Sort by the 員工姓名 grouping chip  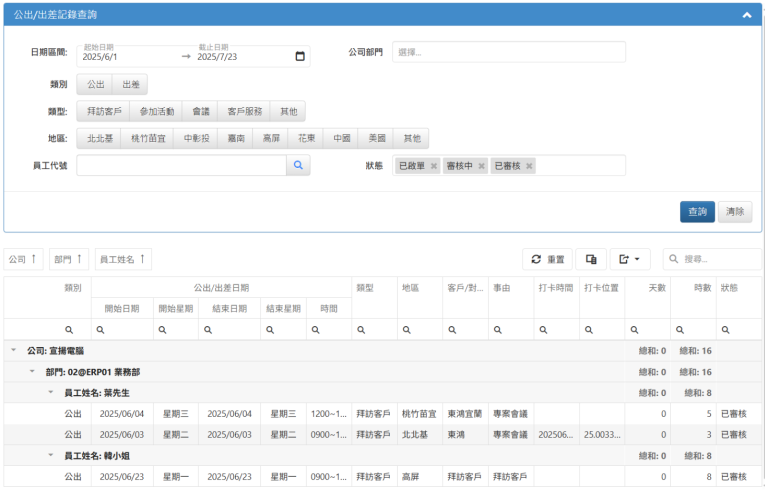click(123, 259)
